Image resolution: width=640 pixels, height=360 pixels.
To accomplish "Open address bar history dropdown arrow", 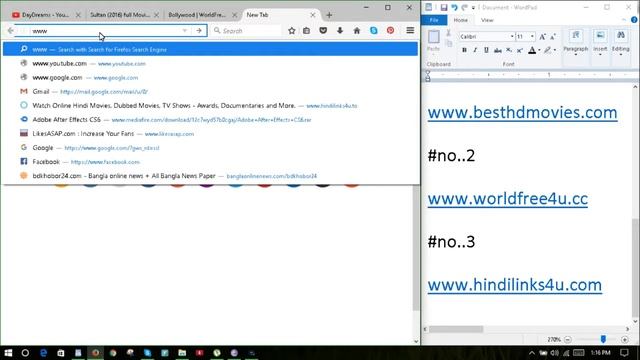I will point(184,31).
